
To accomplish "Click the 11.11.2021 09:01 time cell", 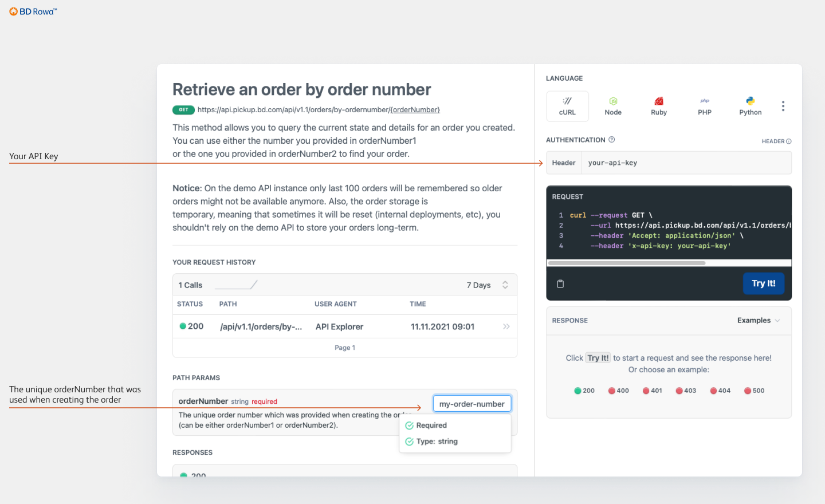I will (x=442, y=326).
